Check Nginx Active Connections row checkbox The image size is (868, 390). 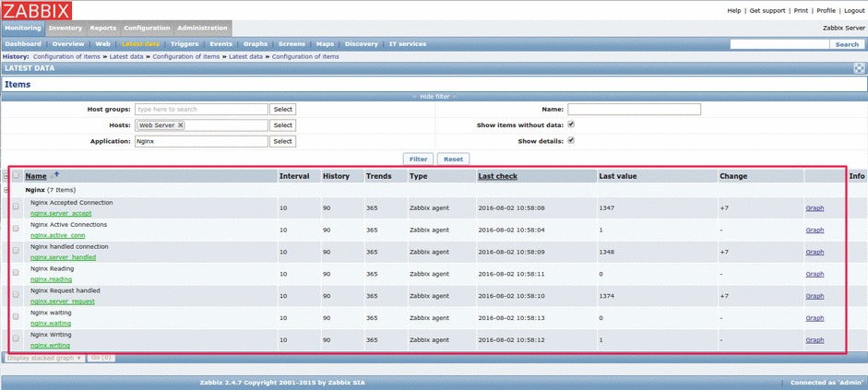(x=16, y=229)
